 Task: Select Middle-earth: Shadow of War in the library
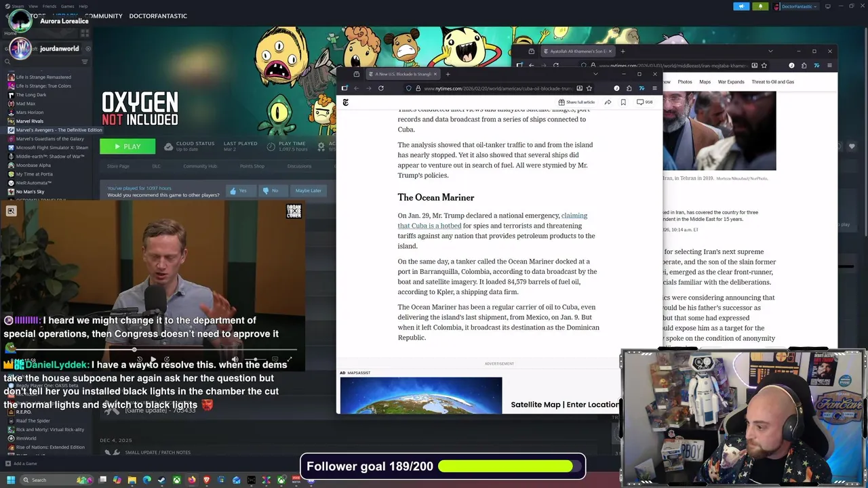pyautogui.click(x=50, y=157)
